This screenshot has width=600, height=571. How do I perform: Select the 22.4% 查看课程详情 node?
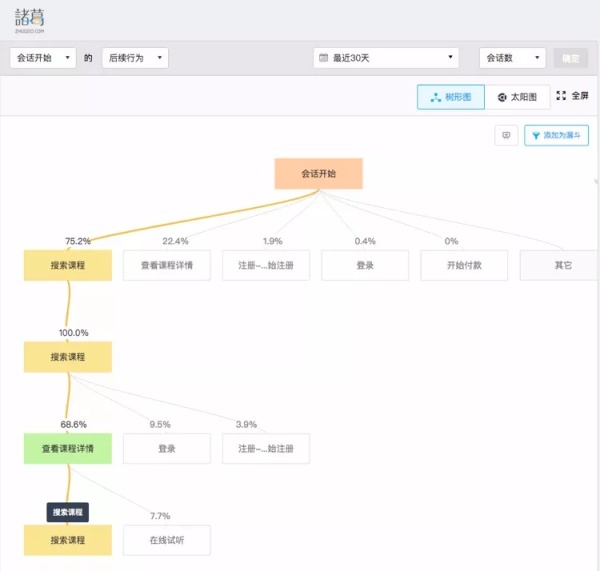pos(166,265)
